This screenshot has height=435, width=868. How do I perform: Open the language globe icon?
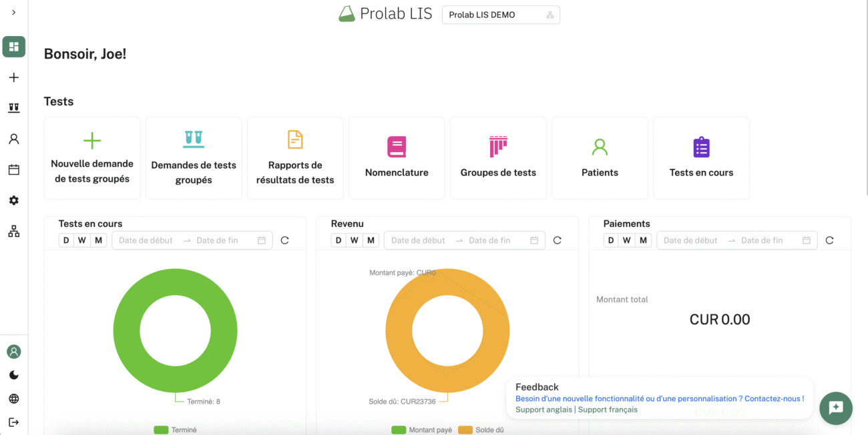tap(13, 399)
